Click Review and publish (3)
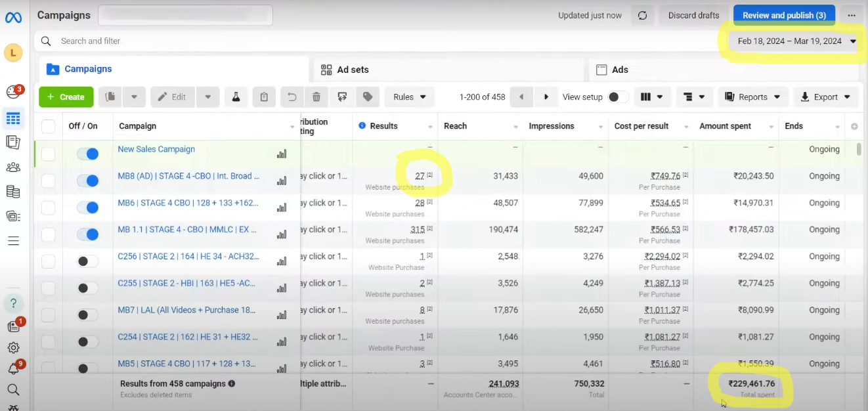This screenshot has height=411, width=868. coord(784,15)
